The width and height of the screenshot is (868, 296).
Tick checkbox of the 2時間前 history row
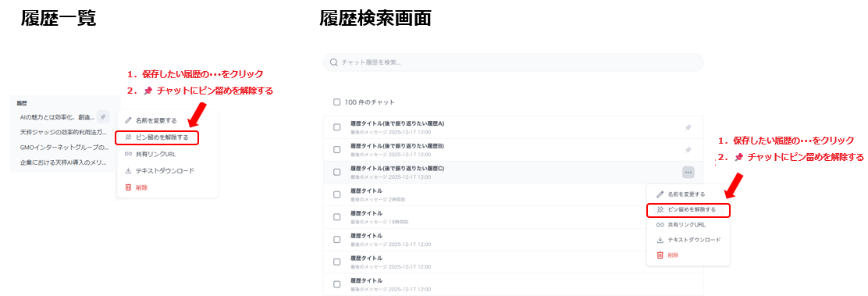coord(336,194)
